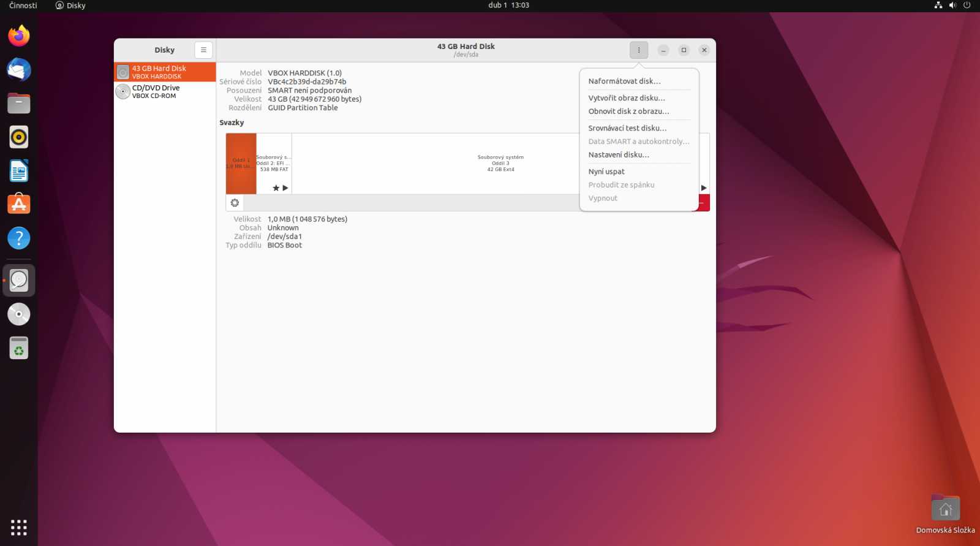This screenshot has height=546, width=980.
Task: Open the Disky application hamburger menu
Action: click(x=203, y=50)
